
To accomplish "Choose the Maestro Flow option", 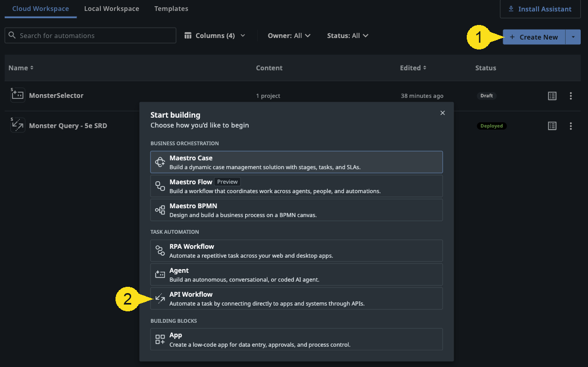I will pyautogui.click(x=296, y=186).
